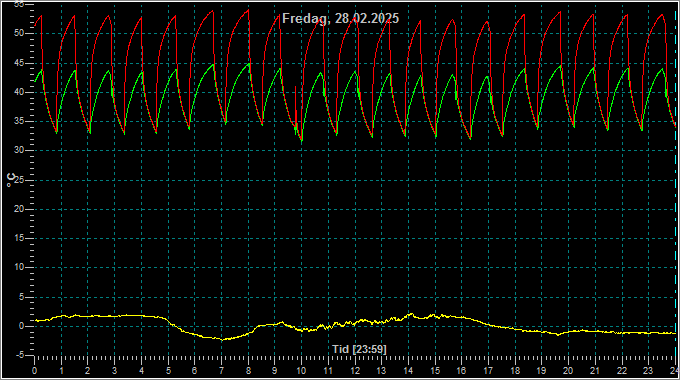Click the hour 23 mark on time axis
680x380 pixels.
click(x=648, y=371)
